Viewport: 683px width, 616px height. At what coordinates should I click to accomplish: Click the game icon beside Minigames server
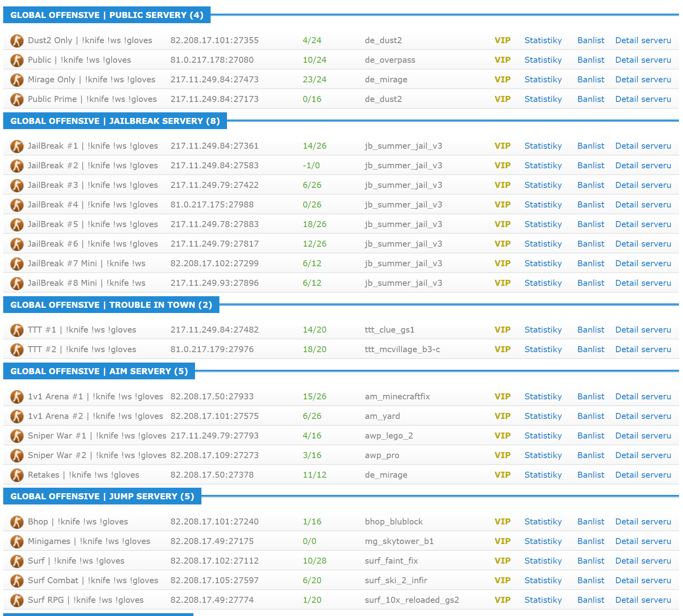tap(17, 542)
